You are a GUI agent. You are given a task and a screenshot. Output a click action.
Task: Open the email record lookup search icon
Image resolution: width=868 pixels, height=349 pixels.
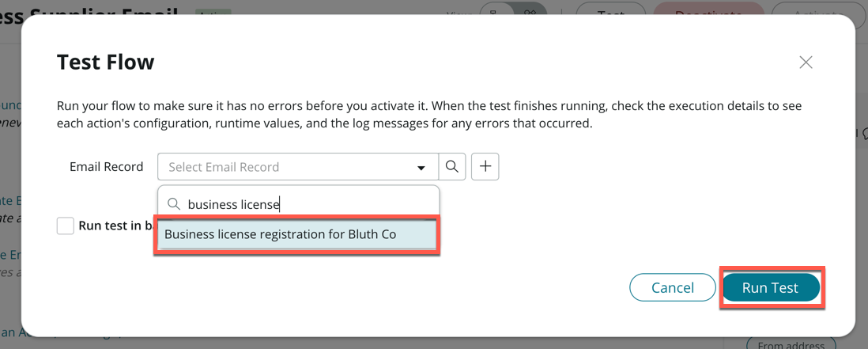452,167
